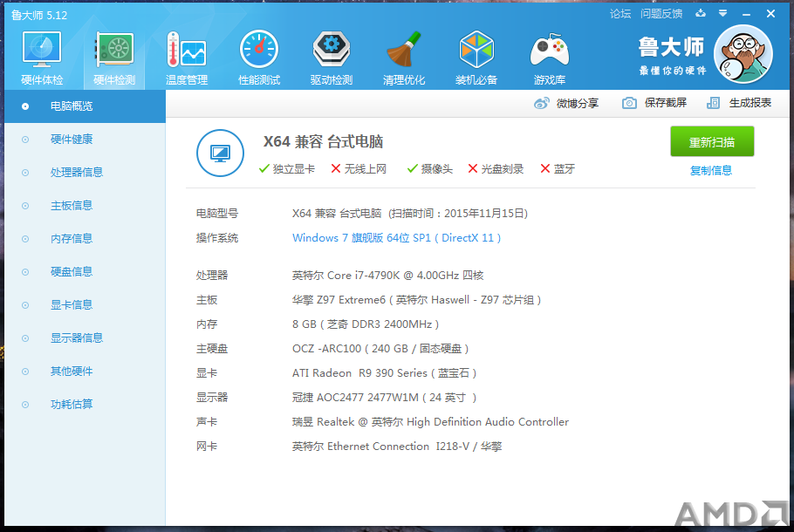Click the Ethernet Connection I218-V value
Screen dimensions: 794x532
[397, 447]
